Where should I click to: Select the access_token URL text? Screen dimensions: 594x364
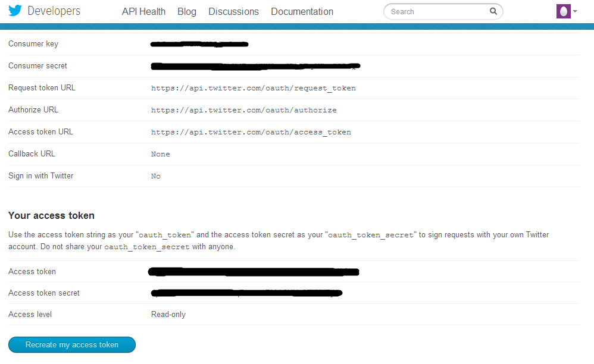point(251,132)
